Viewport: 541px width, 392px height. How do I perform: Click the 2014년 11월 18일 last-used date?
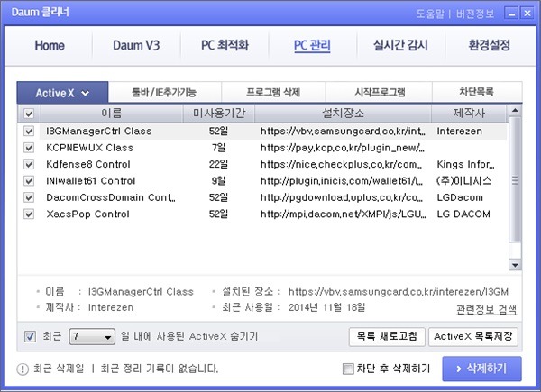[326, 307]
